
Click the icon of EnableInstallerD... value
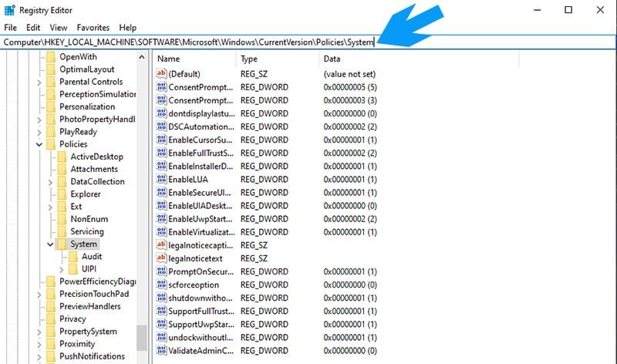161,166
